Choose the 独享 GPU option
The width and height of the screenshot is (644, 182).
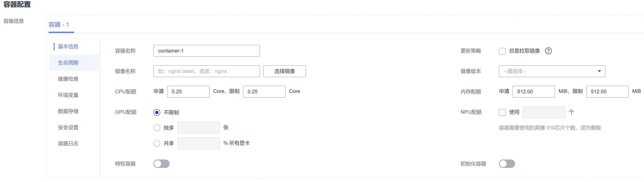tap(157, 128)
